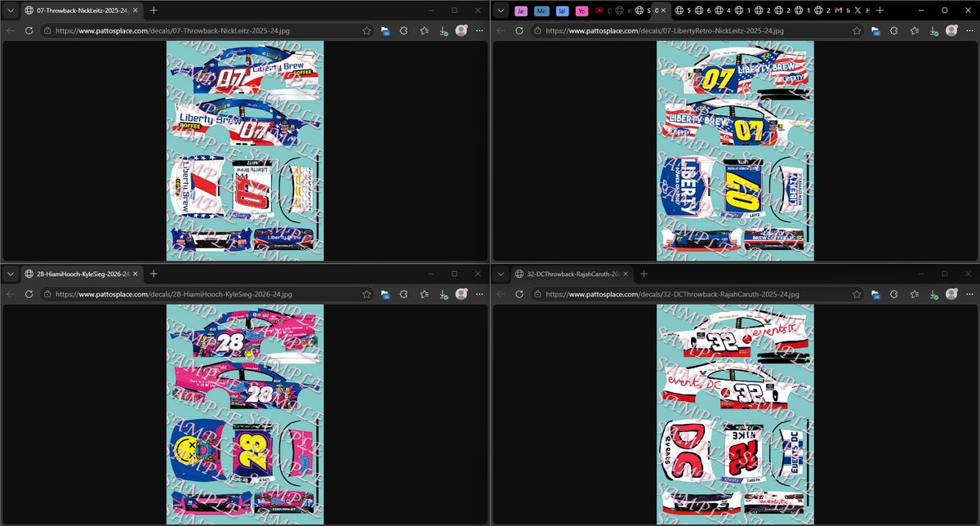The width and height of the screenshot is (980, 526).
Task: Show Downloads in the 28-HiamiHooch window
Action: pos(443,293)
